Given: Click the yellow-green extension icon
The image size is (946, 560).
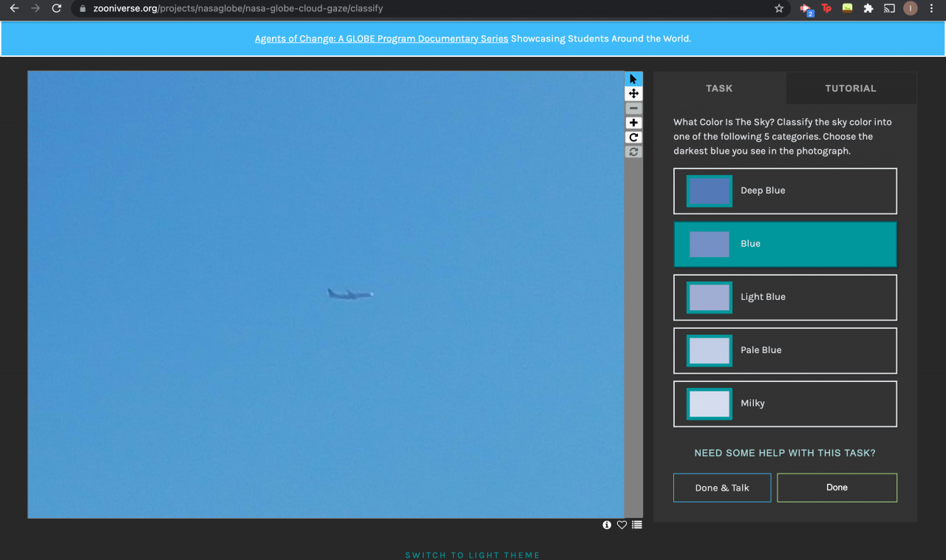Looking at the screenshot, I should [x=847, y=8].
